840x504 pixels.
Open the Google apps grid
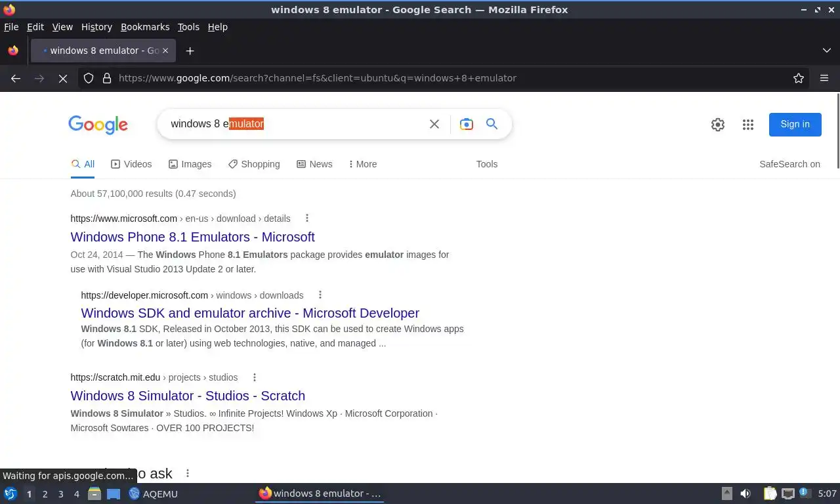pos(748,125)
